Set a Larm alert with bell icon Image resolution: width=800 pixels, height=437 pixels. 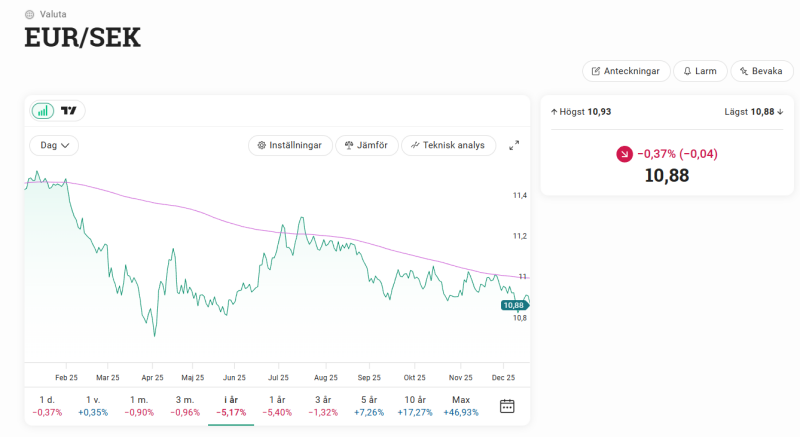[699, 71]
